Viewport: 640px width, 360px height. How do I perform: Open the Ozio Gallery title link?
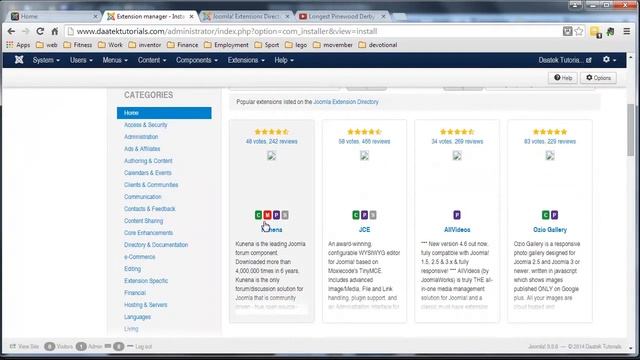point(550,230)
